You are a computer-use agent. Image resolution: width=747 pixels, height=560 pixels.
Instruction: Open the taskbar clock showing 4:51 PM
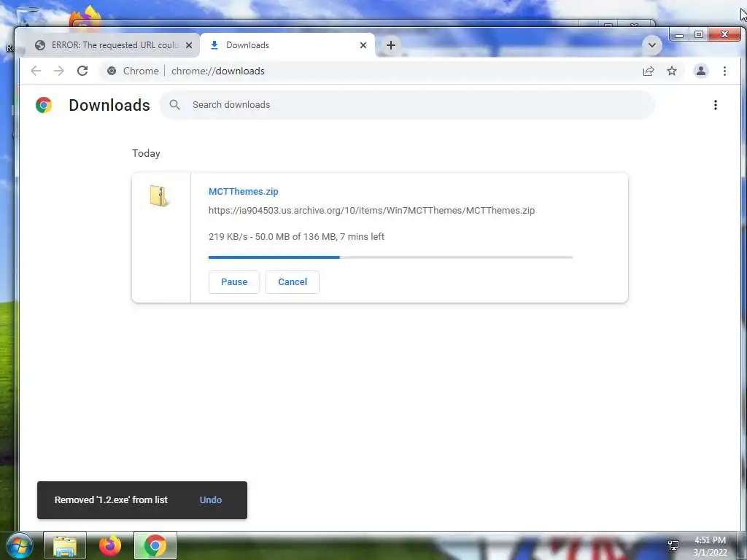[710, 546]
